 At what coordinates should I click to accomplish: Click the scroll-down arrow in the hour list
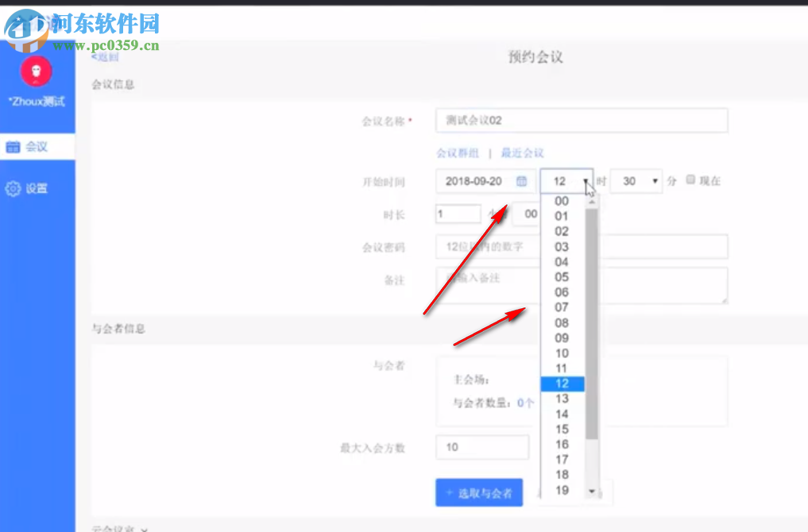(590, 491)
